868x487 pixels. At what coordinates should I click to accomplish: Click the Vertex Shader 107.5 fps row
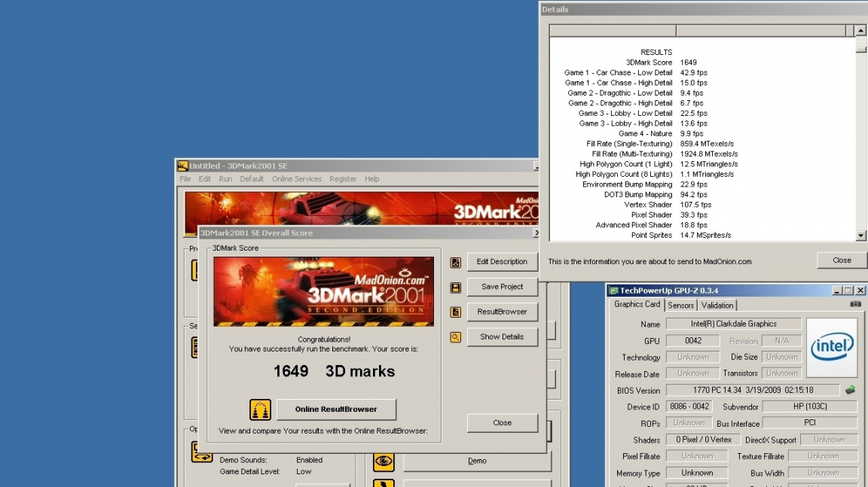[667, 205]
